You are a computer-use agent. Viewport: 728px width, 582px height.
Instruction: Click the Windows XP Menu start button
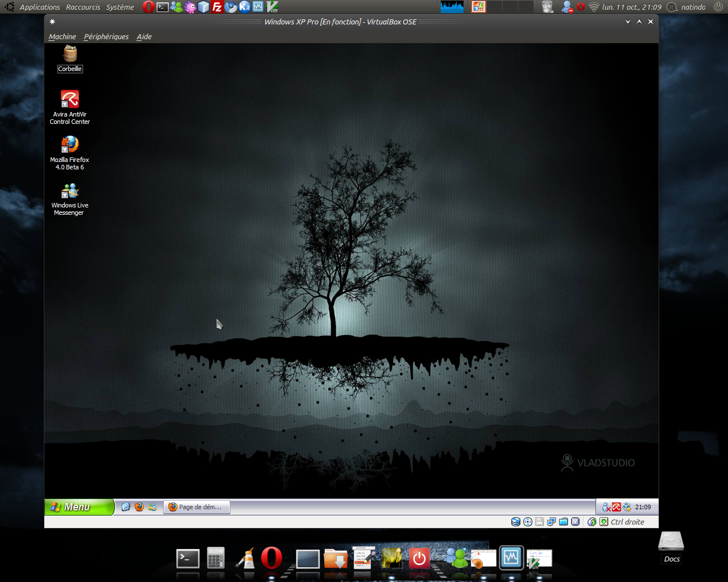coord(79,507)
